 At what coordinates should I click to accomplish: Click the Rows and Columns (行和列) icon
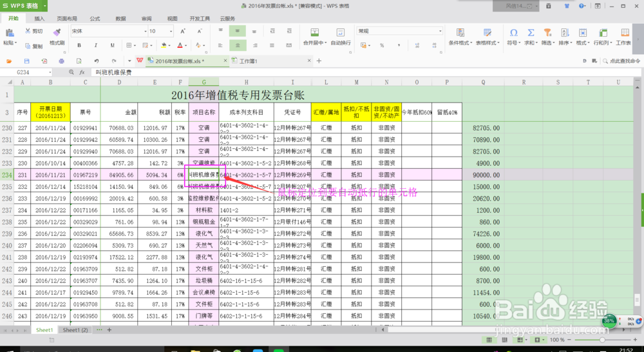coord(603,33)
